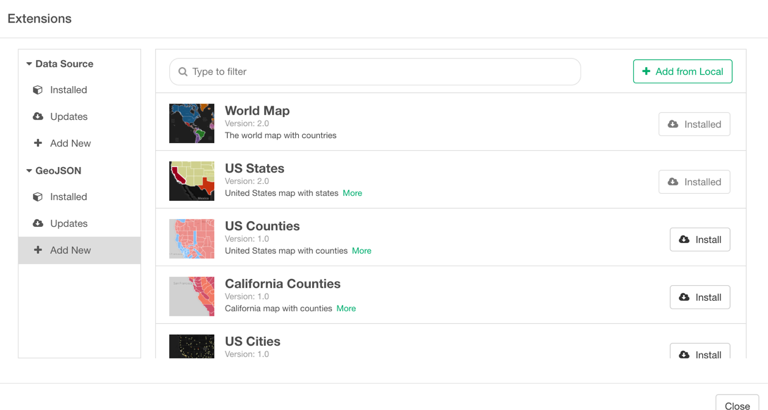Follow the More link for US Counties

(x=361, y=251)
